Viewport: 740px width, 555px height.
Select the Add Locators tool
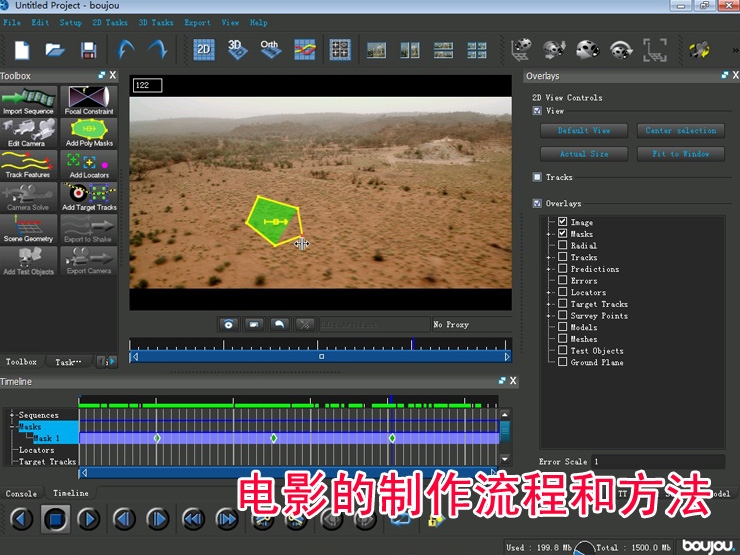[89, 165]
